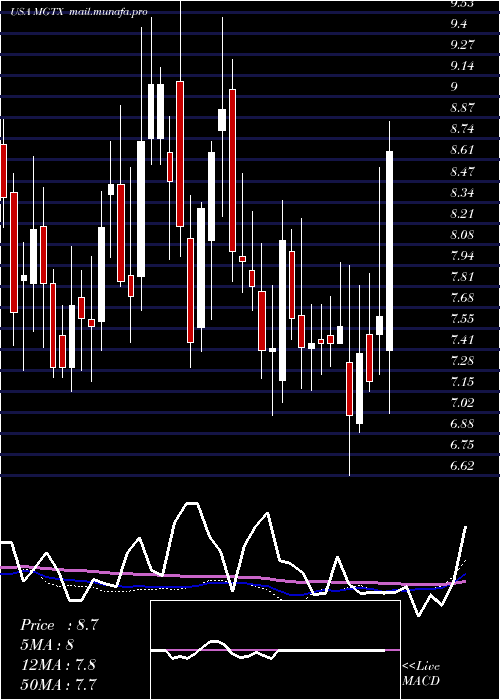Click the '5MA : 8' readout
This screenshot has height=700, width=500.
click(47, 645)
